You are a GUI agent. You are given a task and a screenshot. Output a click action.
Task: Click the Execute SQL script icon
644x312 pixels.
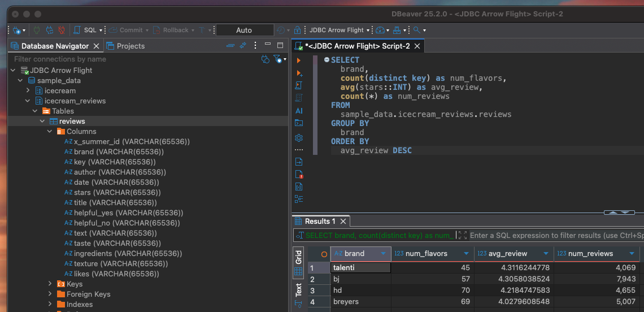tap(299, 85)
